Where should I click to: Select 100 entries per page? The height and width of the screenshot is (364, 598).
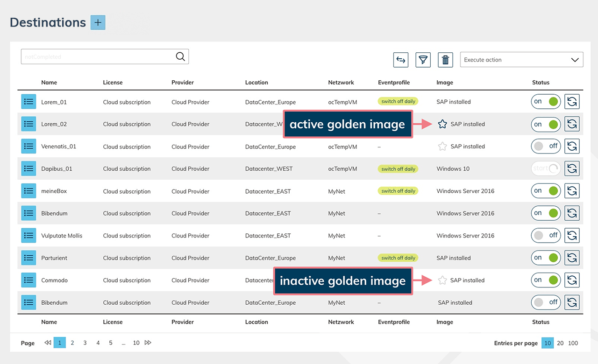coord(573,343)
